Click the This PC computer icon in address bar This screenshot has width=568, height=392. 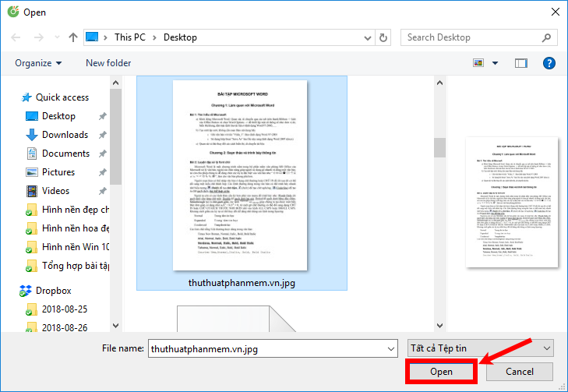(x=92, y=37)
